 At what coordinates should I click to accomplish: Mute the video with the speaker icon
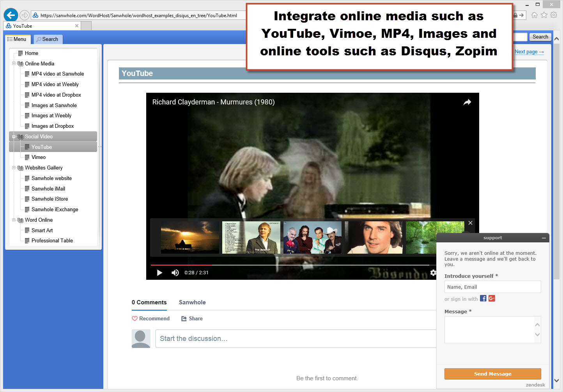coord(175,273)
